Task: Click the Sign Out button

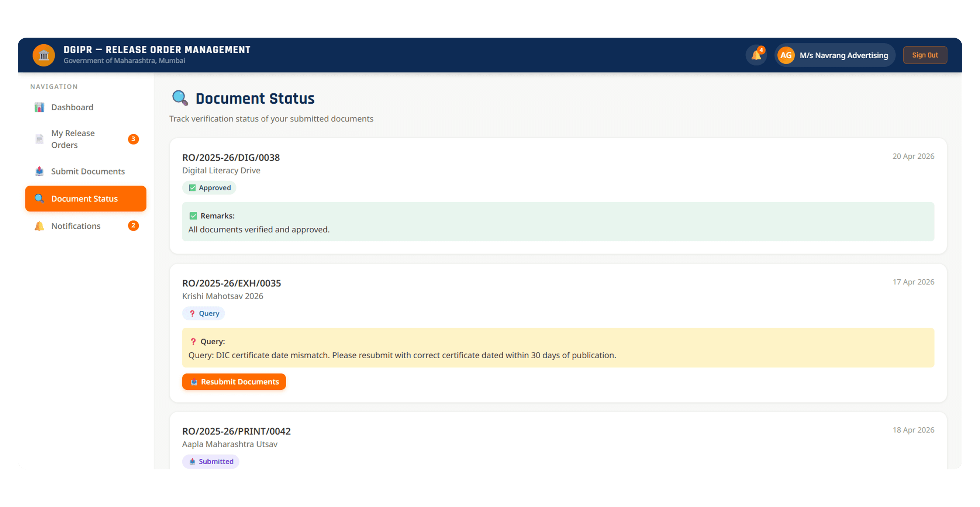Action: point(925,55)
